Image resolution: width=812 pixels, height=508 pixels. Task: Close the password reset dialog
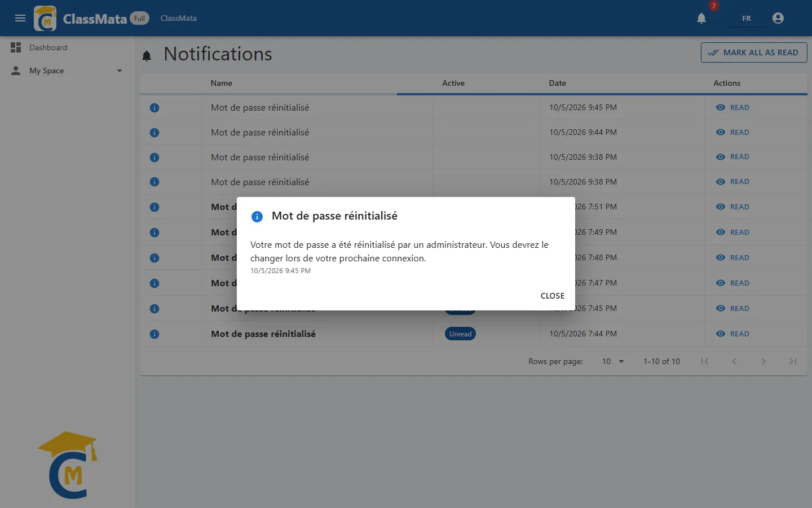[x=552, y=296]
